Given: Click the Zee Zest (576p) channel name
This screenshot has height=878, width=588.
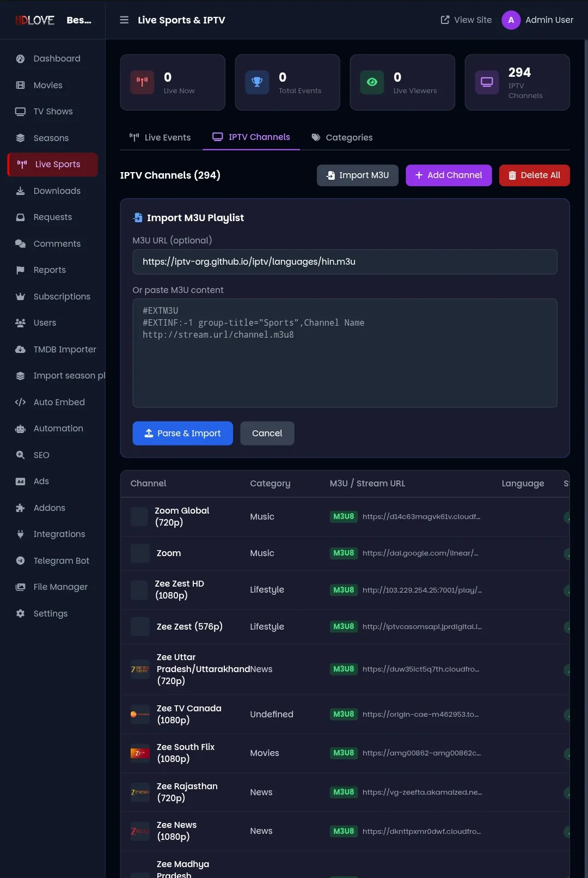Looking at the screenshot, I should coord(189,627).
